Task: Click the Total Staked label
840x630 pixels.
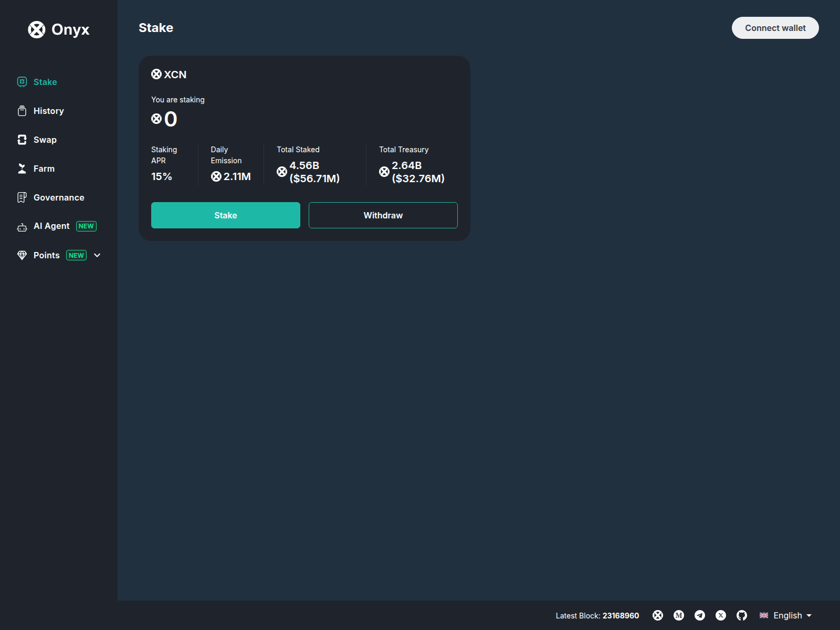Action: coord(298,150)
